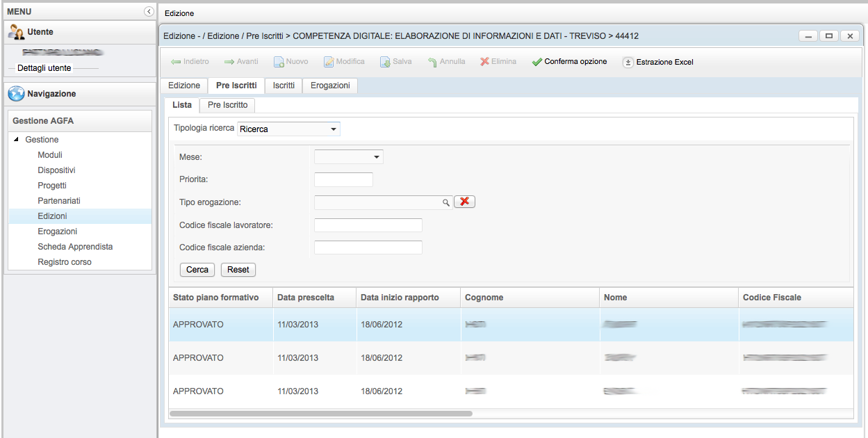Click the Elimina red cross toolbar icon
868x438 pixels.
[x=484, y=62]
